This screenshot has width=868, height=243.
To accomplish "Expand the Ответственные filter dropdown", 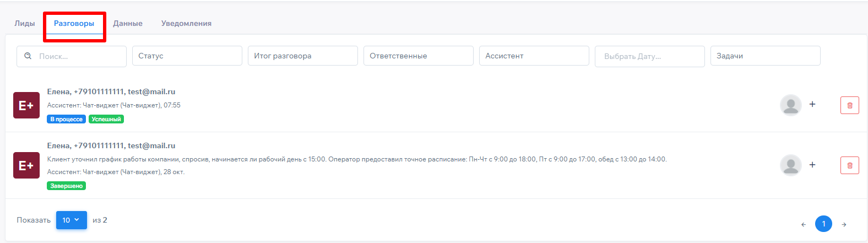I will coord(418,56).
